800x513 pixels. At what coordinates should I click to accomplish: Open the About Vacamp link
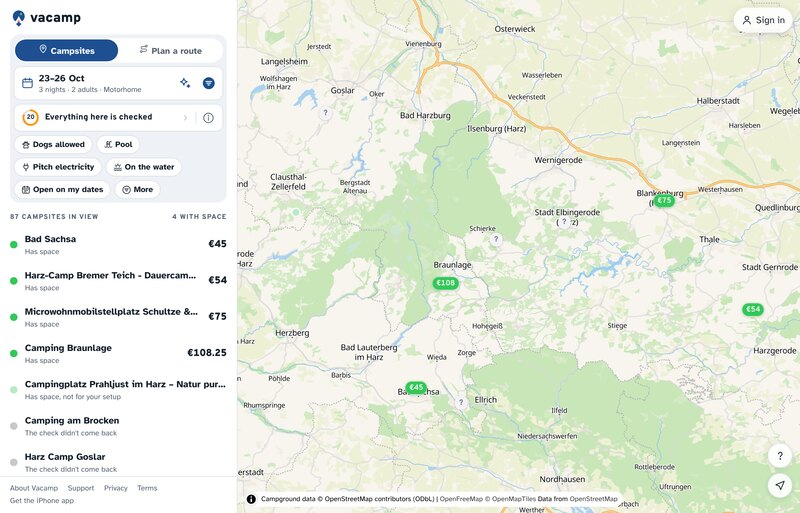click(34, 488)
